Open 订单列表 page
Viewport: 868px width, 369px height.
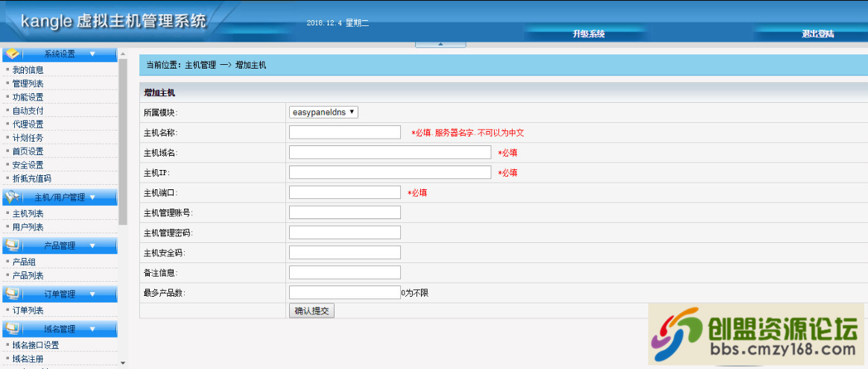28,310
